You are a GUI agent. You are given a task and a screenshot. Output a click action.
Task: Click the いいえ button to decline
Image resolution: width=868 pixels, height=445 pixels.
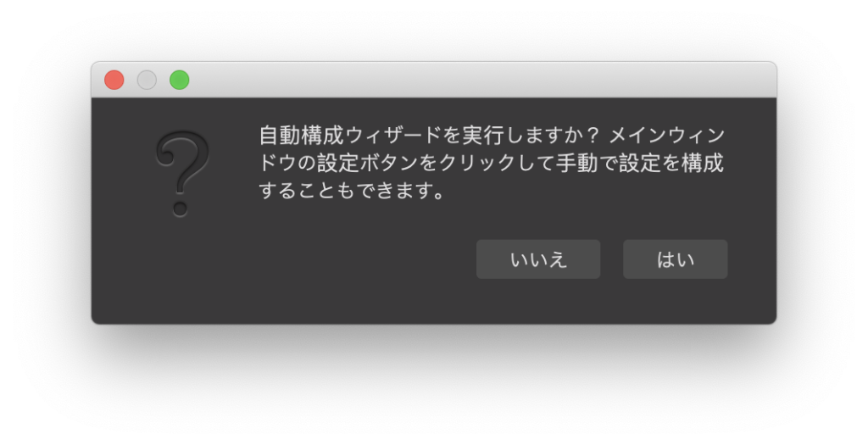538,259
